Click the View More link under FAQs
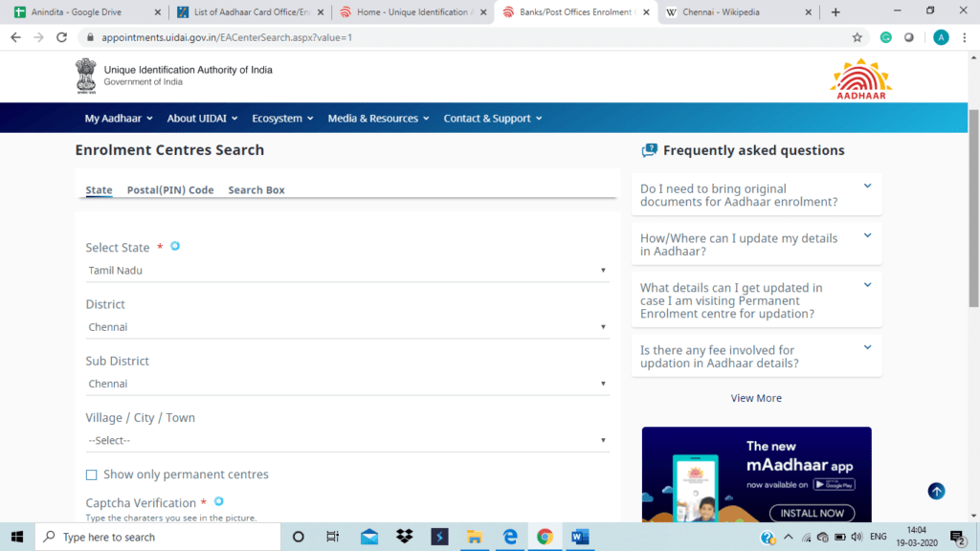Screen dimensions: 980x551 point(756,398)
